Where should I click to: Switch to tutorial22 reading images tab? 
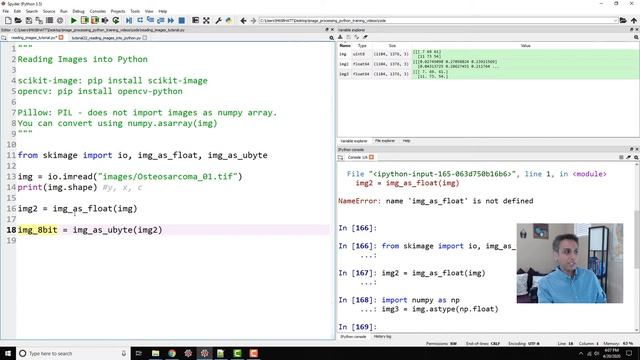pyautogui.click(x=106, y=38)
